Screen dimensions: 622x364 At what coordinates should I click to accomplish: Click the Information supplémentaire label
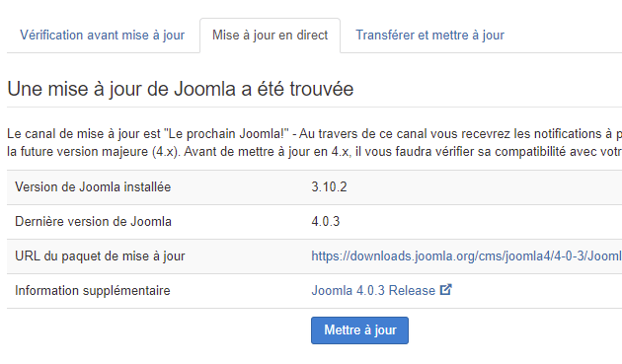coord(93,291)
